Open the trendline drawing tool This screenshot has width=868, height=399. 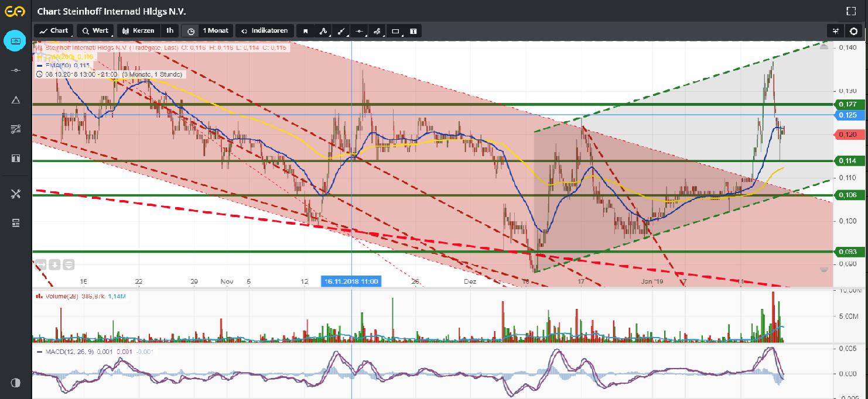click(341, 30)
